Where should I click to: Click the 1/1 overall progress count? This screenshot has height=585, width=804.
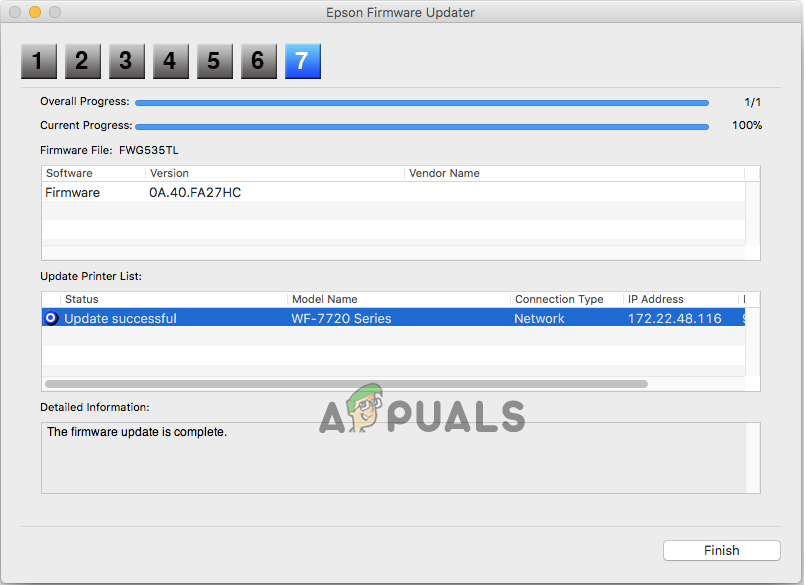[x=752, y=103]
